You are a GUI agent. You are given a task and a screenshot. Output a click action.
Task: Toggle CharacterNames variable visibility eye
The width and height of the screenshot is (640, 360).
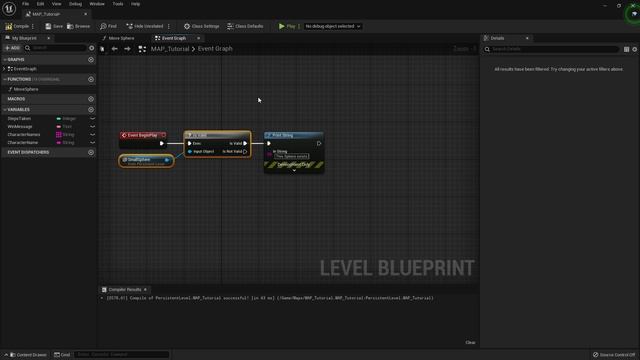[x=93, y=134]
